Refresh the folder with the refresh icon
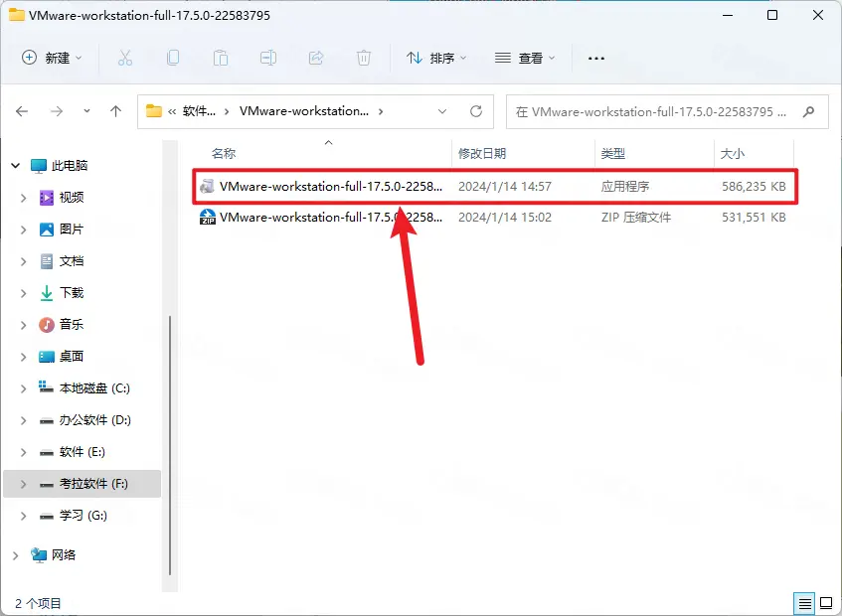Screen dimensions: 842x616 476,111
